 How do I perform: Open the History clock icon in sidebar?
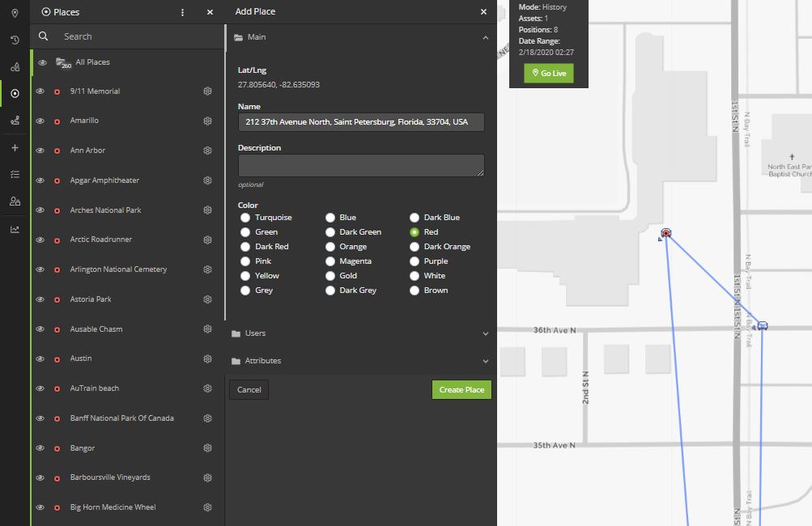(x=15, y=40)
